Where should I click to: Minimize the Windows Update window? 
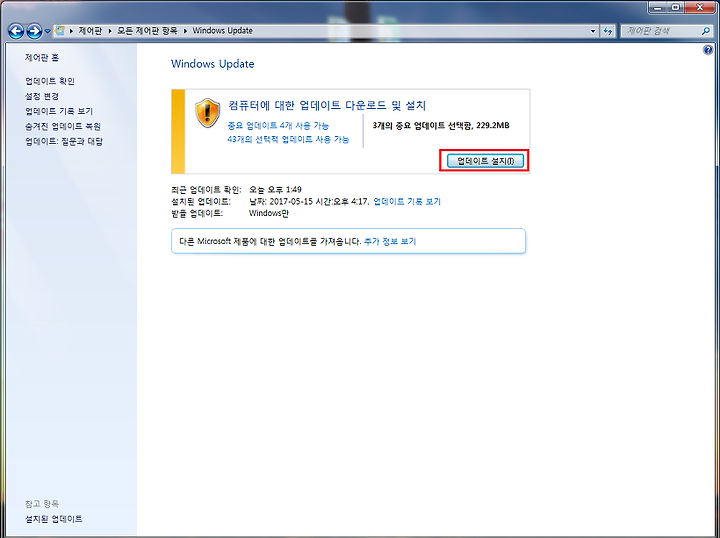coord(658,7)
